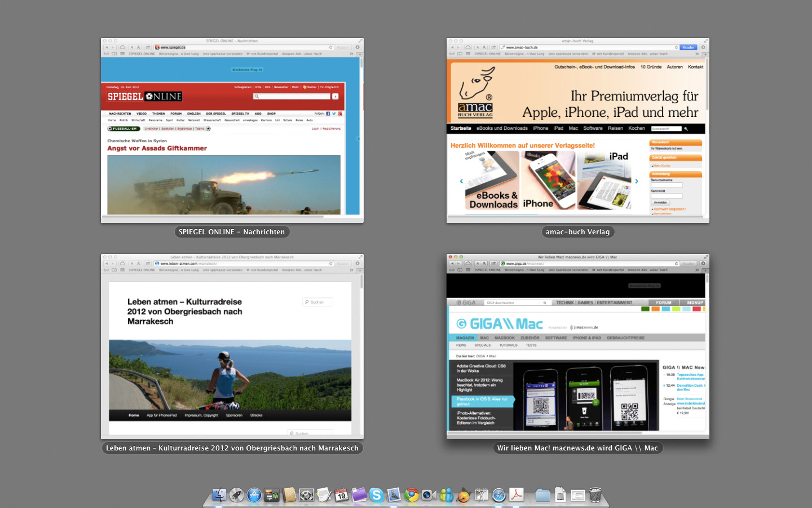This screenshot has width=812, height=508.
Task: Open System Preferences gear in dock
Action: [306, 495]
